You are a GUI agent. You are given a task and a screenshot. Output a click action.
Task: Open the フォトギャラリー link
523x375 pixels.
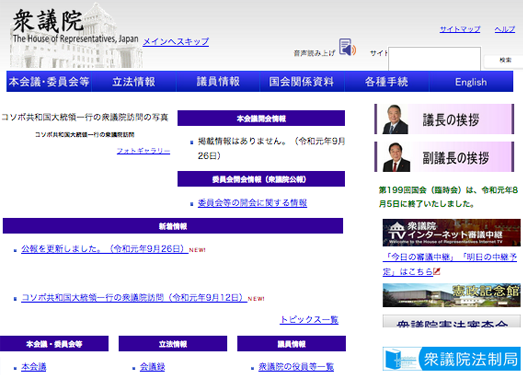(143, 151)
